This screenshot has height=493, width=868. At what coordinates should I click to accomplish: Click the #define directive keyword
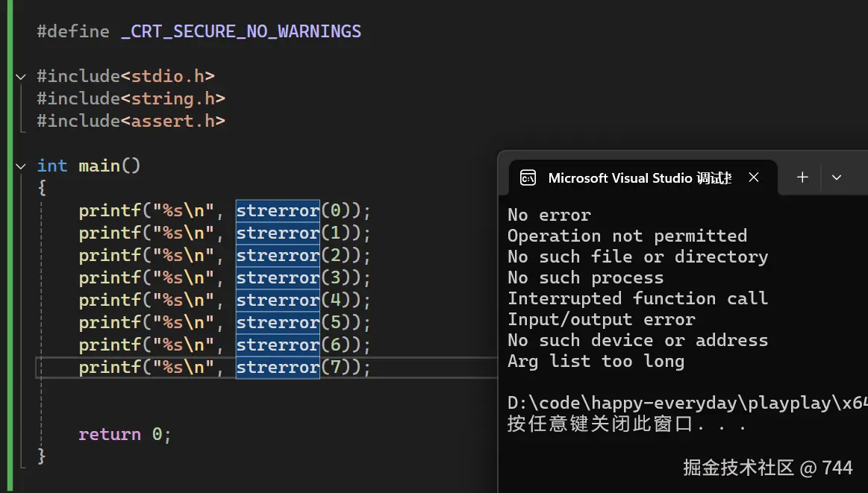tap(73, 31)
